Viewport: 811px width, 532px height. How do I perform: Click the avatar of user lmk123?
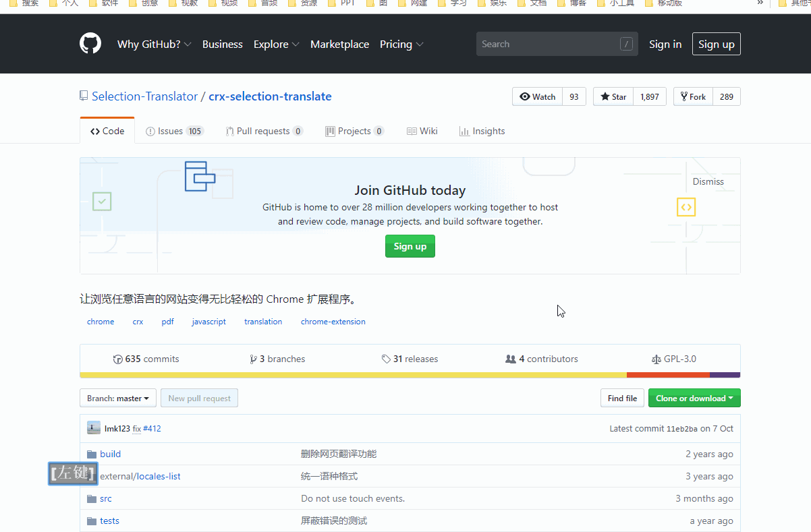[94, 428]
